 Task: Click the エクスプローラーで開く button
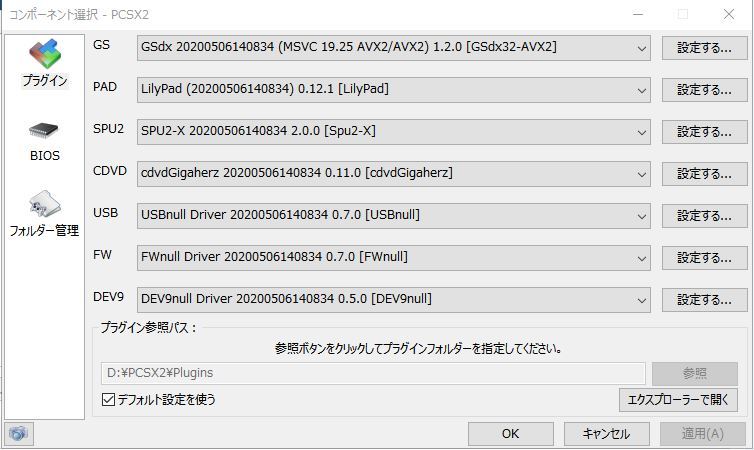[x=678, y=400]
